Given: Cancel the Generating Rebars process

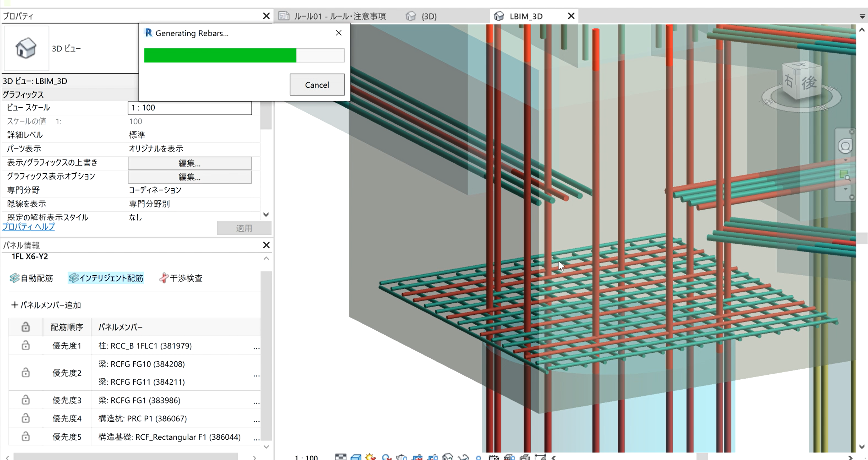Looking at the screenshot, I should pyautogui.click(x=317, y=85).
